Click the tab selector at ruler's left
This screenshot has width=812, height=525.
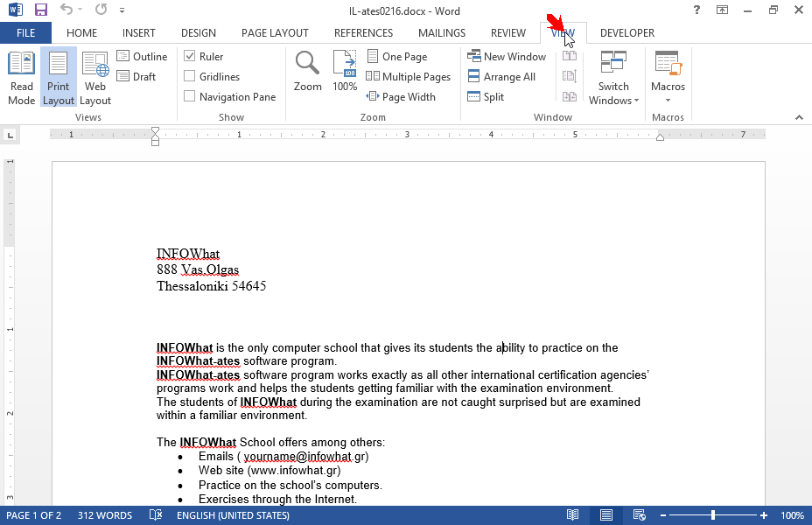point(10,136)
